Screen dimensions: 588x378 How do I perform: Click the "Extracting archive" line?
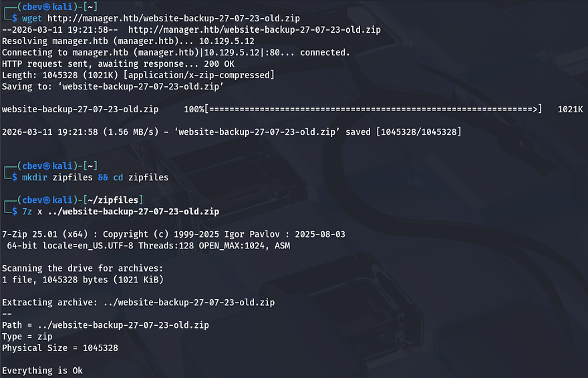click(x=138, y=303)
